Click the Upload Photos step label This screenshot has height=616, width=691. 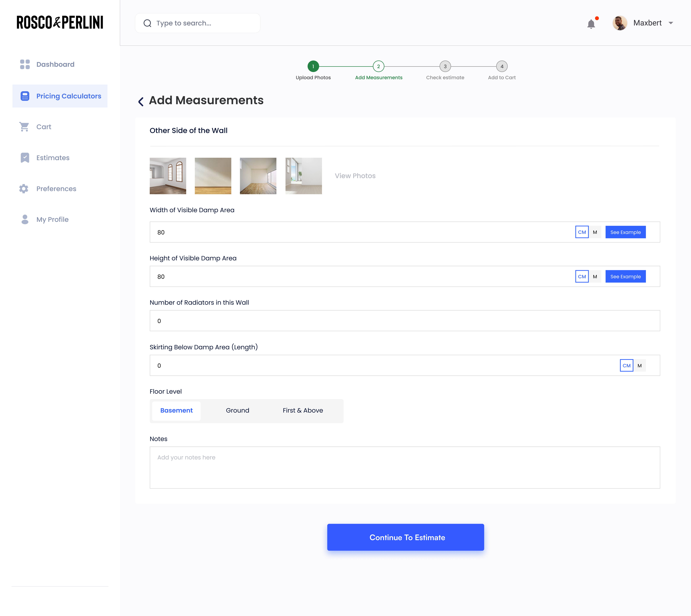coord(313,78)
